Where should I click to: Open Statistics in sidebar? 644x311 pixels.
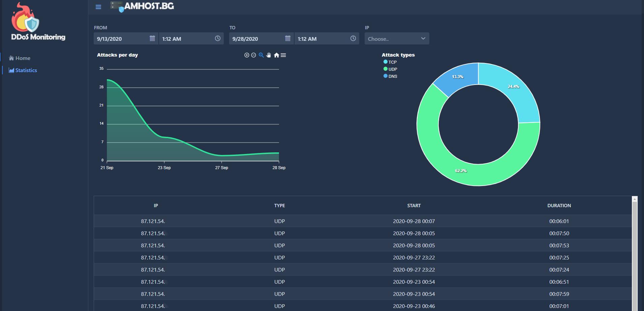pos(23,70)
